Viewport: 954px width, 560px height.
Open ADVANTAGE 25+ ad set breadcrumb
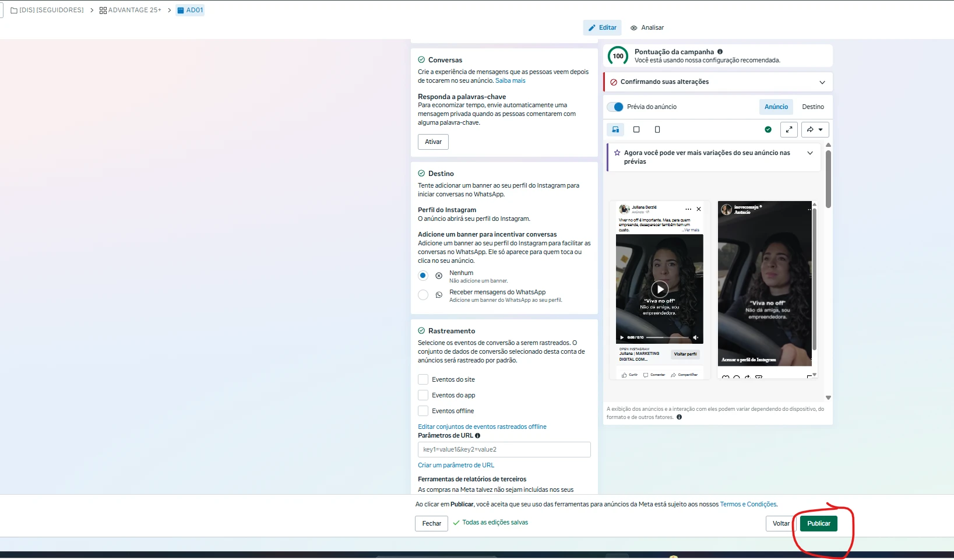(x=130, y=10)
